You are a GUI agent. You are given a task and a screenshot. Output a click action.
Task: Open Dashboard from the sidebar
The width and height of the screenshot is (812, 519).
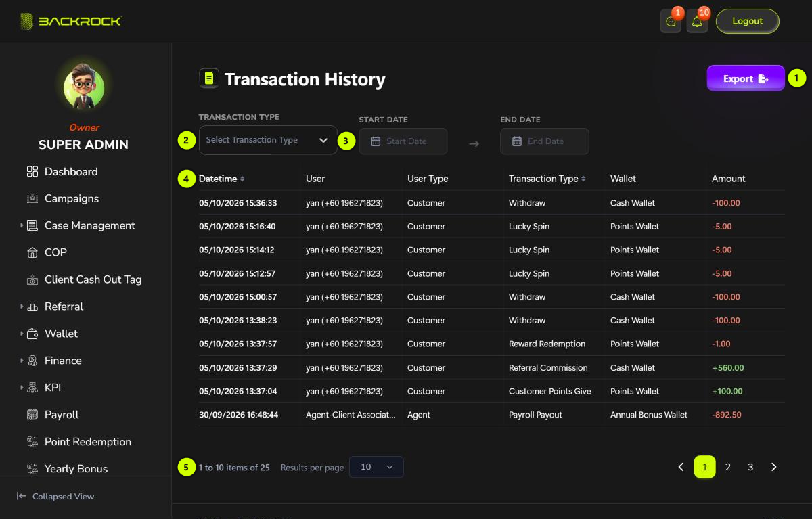[71, 172]
